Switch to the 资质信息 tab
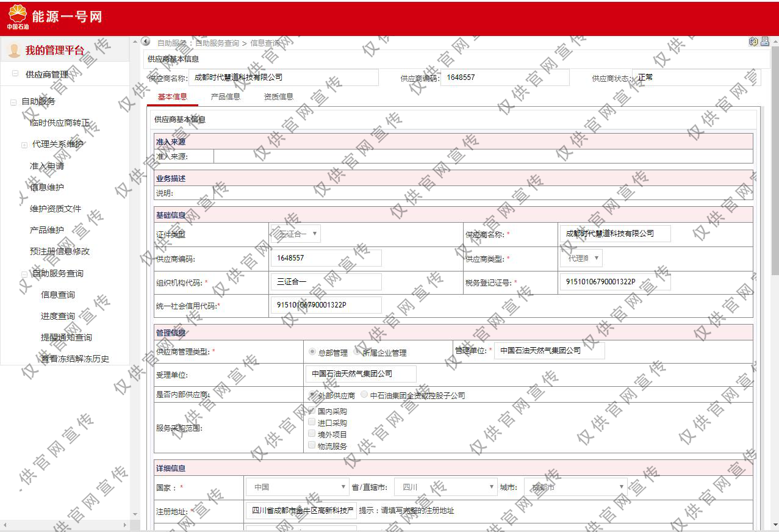The image size is (779, 532). (279, 96)
